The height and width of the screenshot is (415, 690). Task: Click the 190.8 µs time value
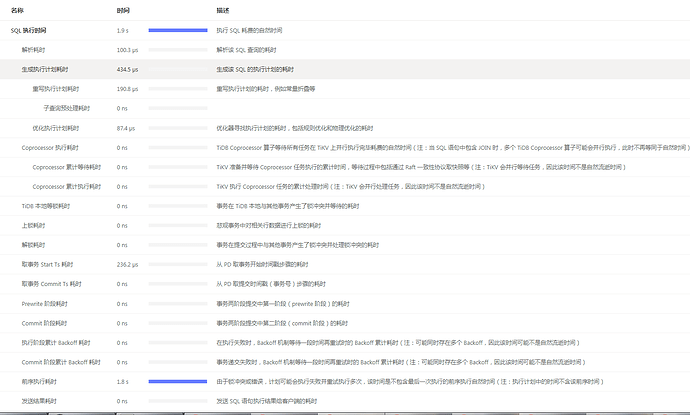[x=128, y=89]
